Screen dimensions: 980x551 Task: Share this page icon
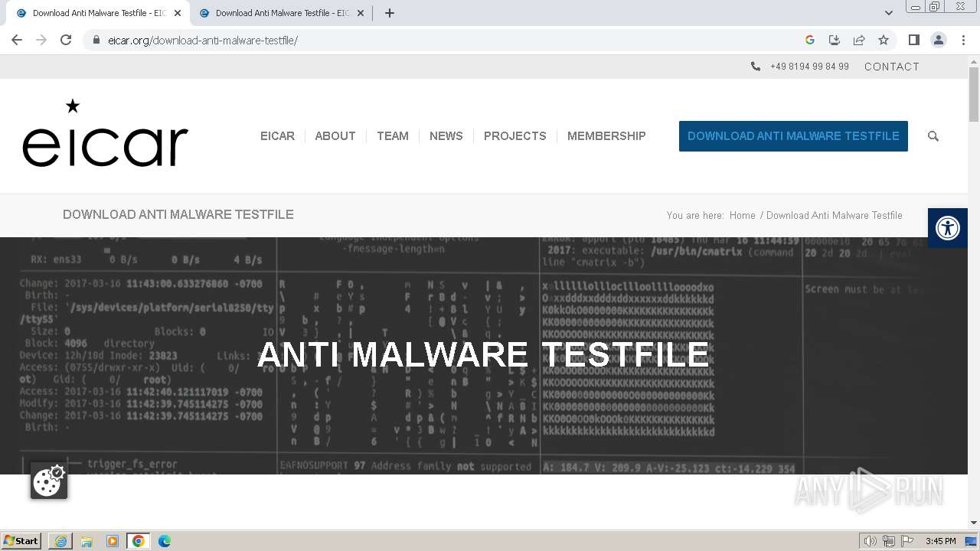859,40
